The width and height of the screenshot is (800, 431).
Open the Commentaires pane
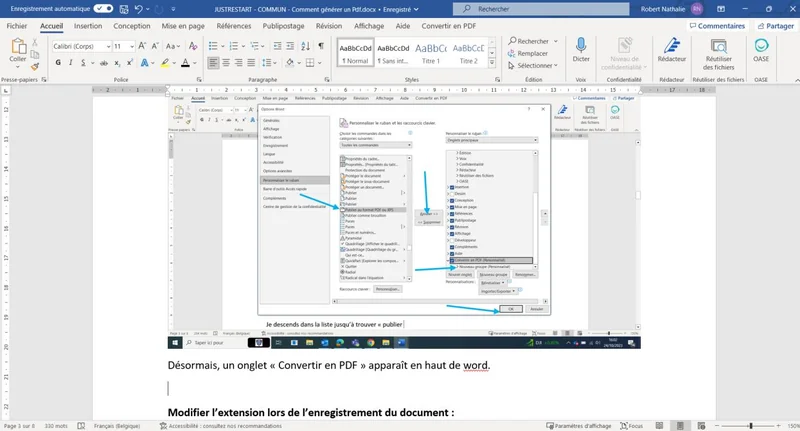pos(716,26)
